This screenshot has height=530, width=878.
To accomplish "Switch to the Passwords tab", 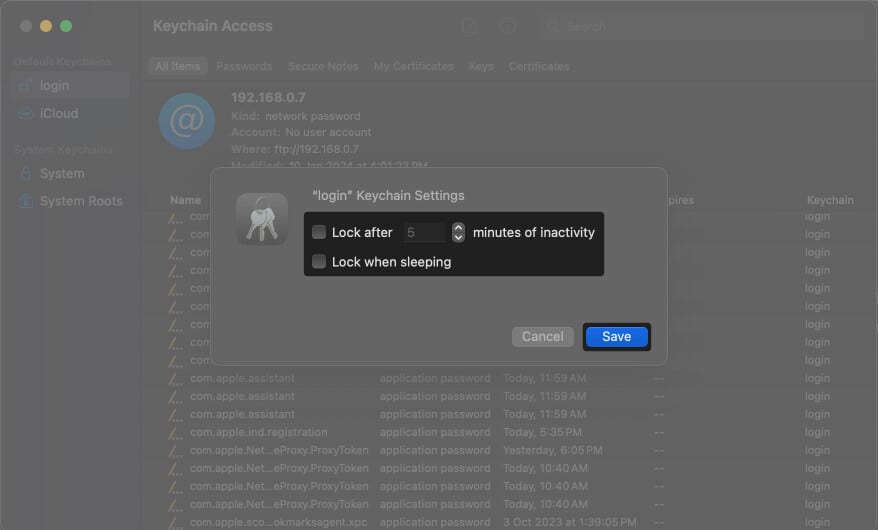I will 244,66.
